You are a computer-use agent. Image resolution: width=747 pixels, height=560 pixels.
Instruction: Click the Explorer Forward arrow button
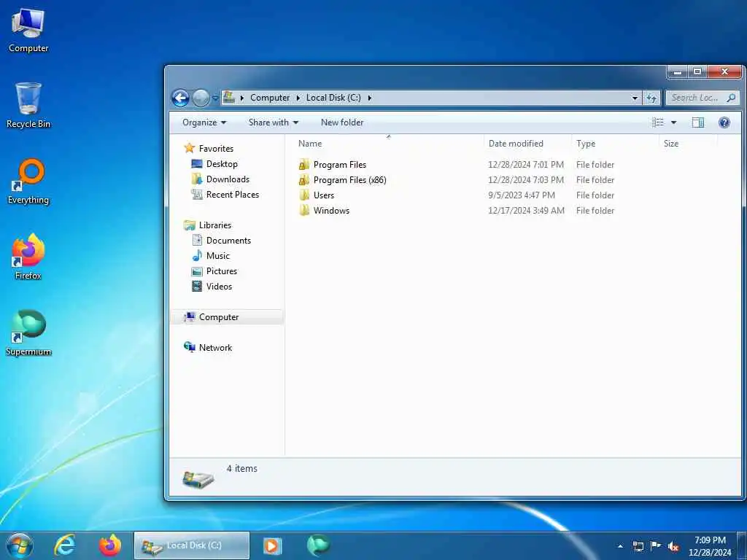pos(201,98)
